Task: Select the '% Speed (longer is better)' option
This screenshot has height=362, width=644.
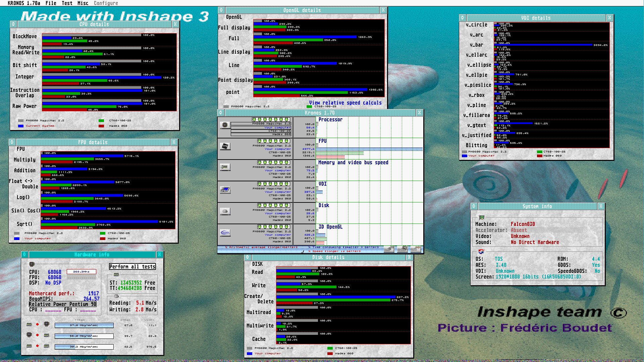Action: [334, 251]
